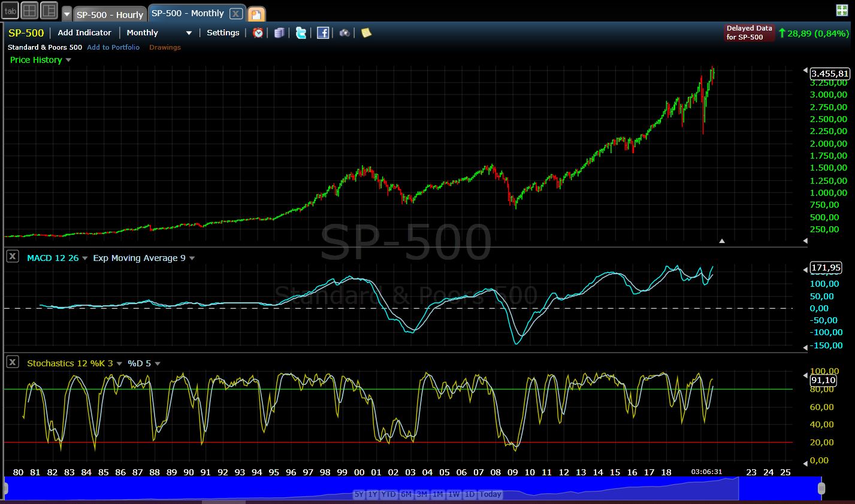Open the alarm clock alert icon
The image size is (855, 504).
tap(258, 33)
